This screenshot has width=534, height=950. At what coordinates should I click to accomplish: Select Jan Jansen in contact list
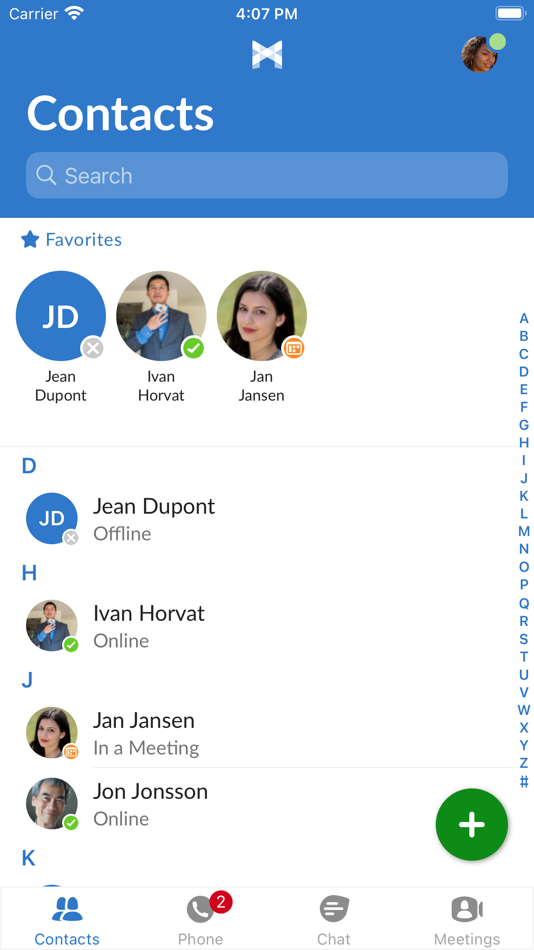[258, 732]
